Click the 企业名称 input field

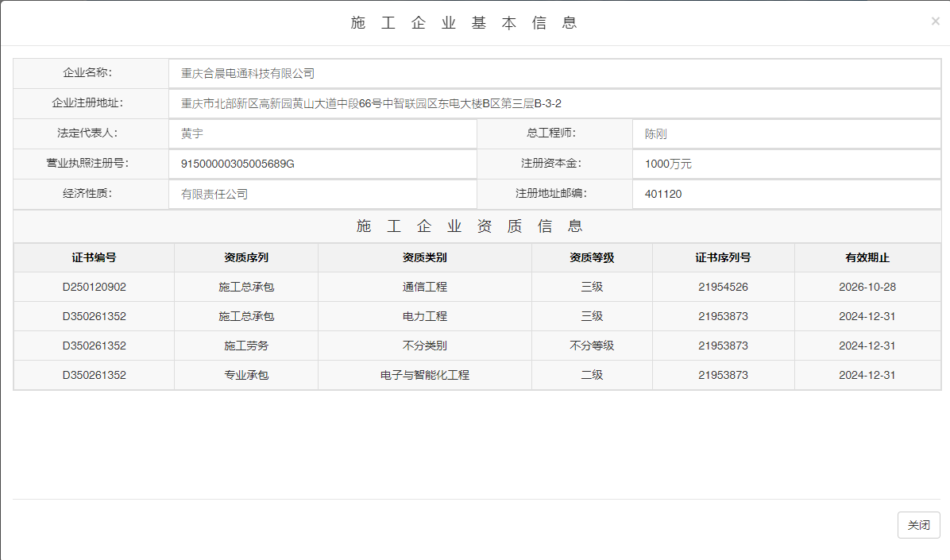pos(554,74)
